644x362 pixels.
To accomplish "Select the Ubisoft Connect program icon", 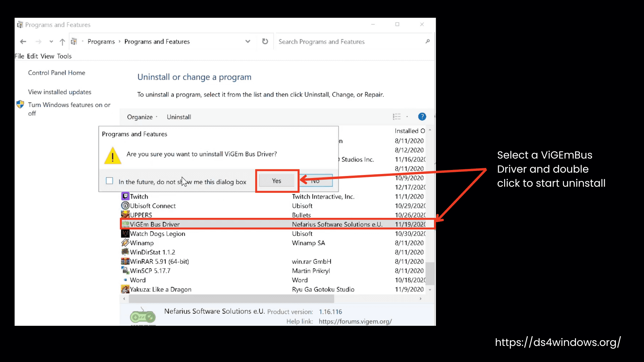I will pos(125,205).
